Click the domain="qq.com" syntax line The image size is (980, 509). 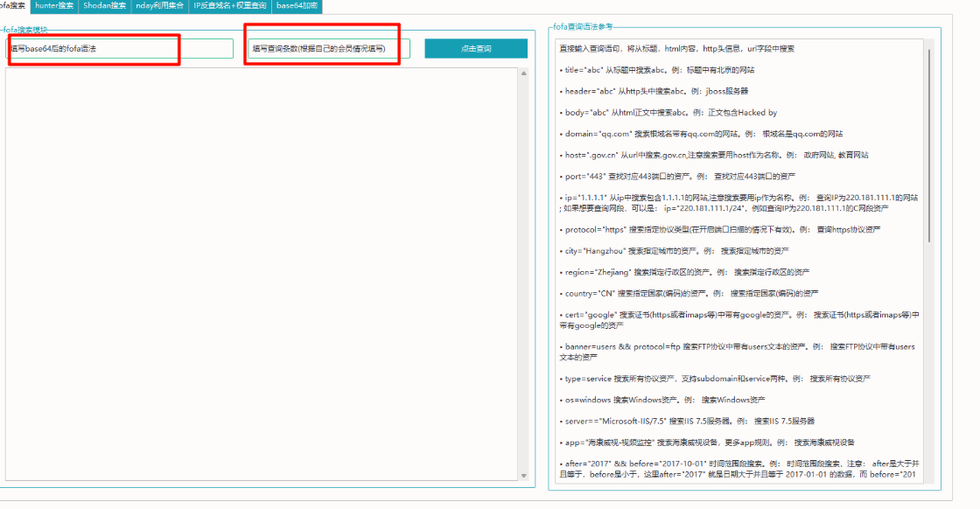coord(701,134)
